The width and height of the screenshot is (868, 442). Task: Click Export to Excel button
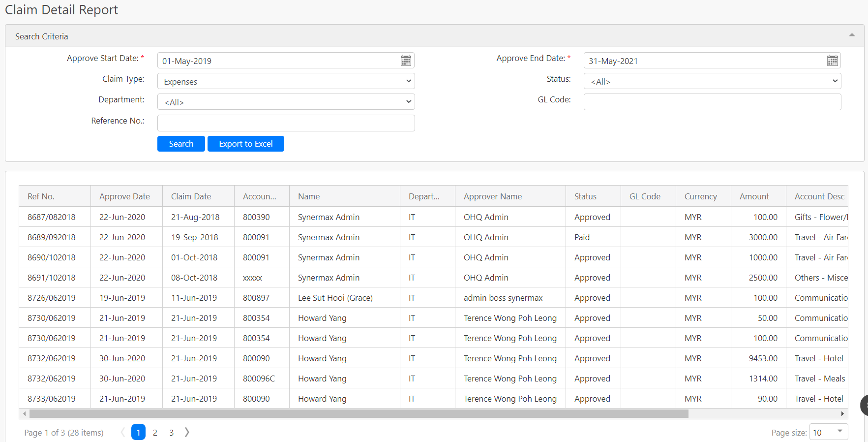(246, 144)
